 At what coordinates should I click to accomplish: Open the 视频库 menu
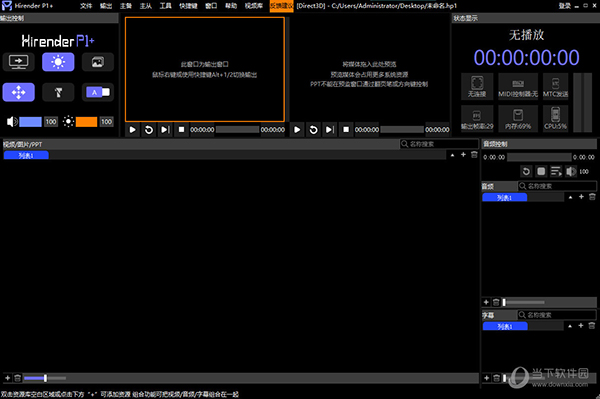pos(254,6)
